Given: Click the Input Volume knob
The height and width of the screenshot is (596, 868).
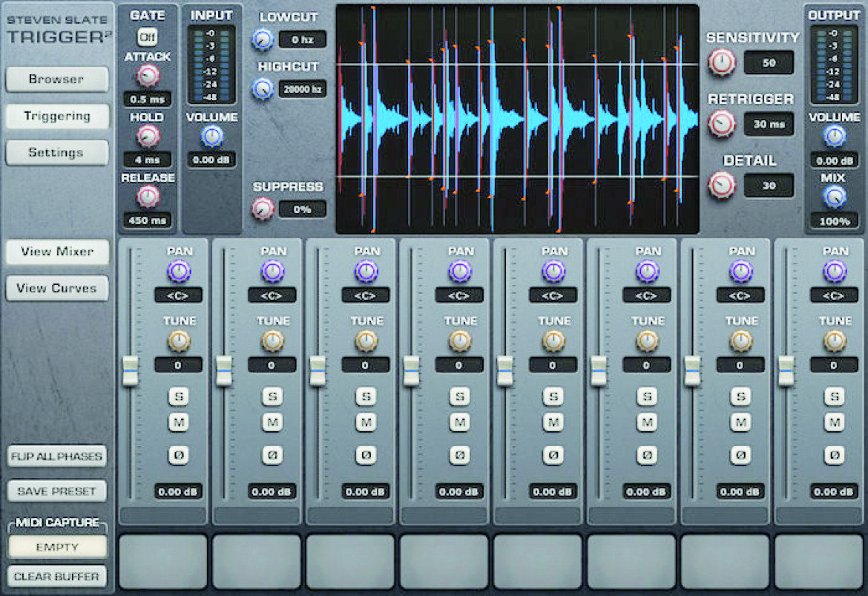Looking at the screenshot, I should tap(211, 137).
